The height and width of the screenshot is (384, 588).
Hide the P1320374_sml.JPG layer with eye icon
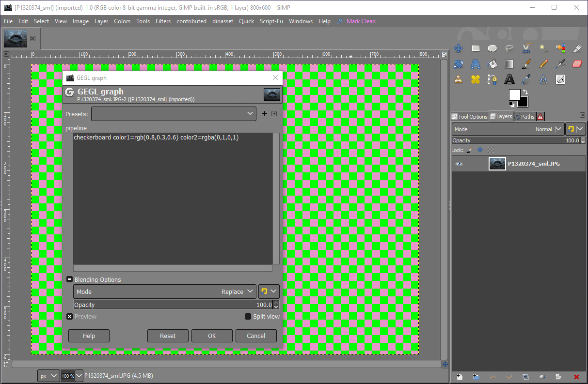[459, 164]
